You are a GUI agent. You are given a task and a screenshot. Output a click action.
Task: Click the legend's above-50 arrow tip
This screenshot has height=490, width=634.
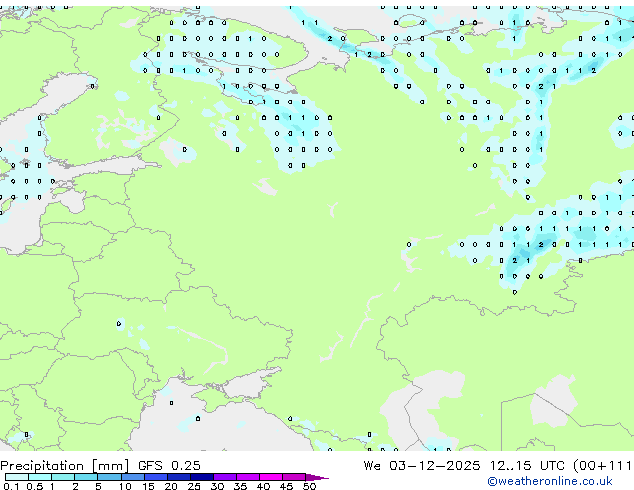pyautogui.click(x=317, y=478)
